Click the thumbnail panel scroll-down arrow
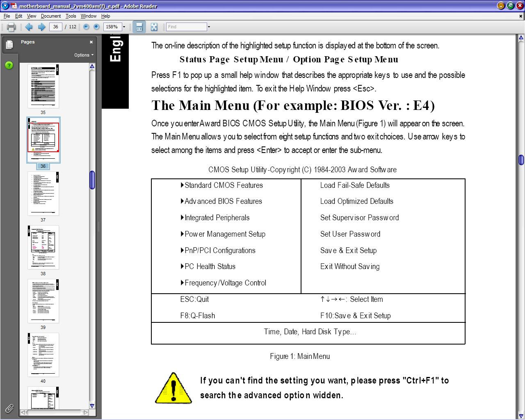This screenshot has width=525, height=420. coord(92,406)
